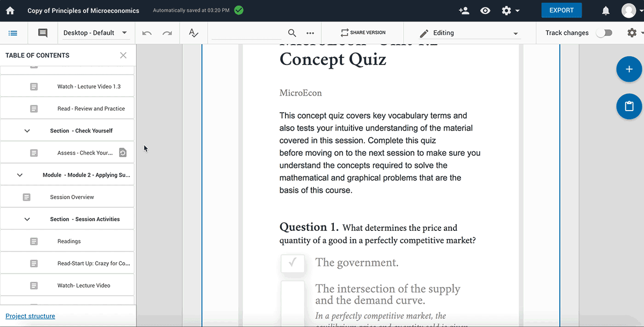644x327 pixels.
Task: Click the blue clipboard paste button
Action: pyautogui.click(x=629, y=106)
